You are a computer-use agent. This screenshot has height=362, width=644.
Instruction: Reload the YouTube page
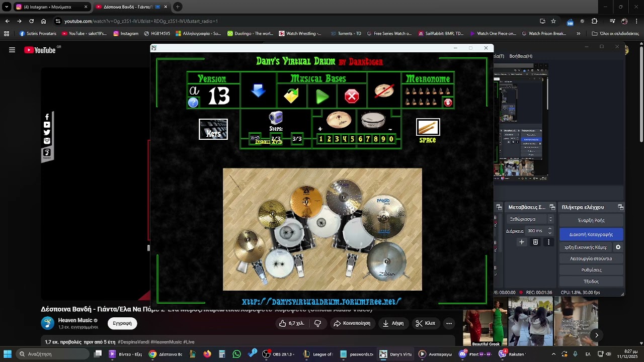click(x=31, y=21)
